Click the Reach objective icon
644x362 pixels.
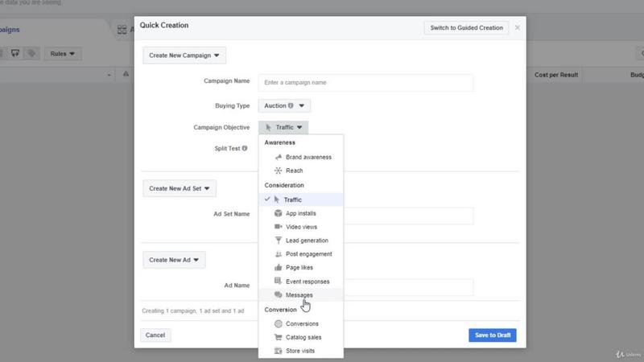pos(278,171)
